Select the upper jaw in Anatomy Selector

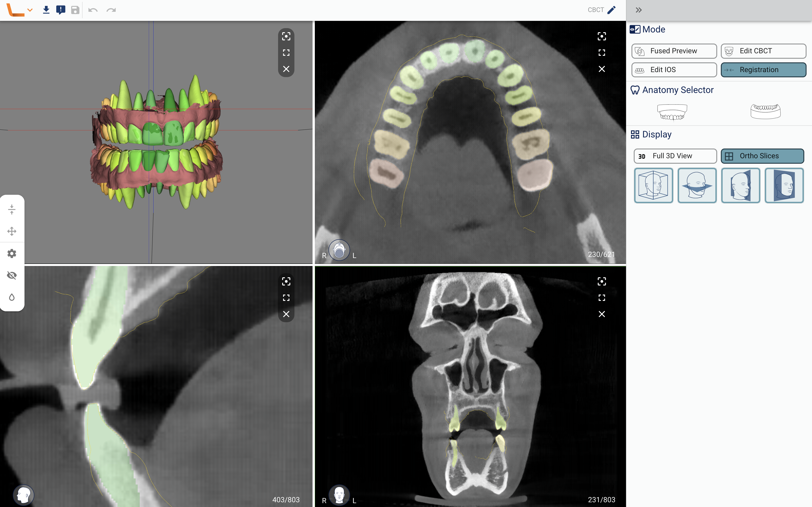tap(672, 112)
